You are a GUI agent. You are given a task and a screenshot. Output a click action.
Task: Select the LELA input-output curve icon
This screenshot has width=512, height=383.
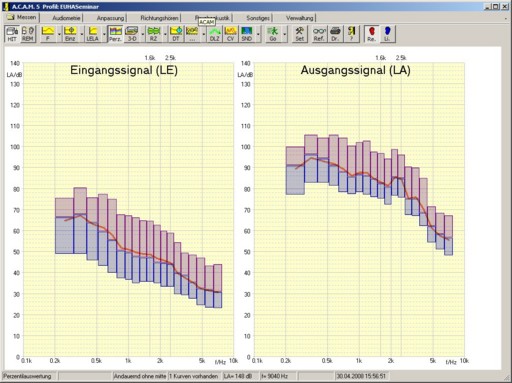coord(93,34)
